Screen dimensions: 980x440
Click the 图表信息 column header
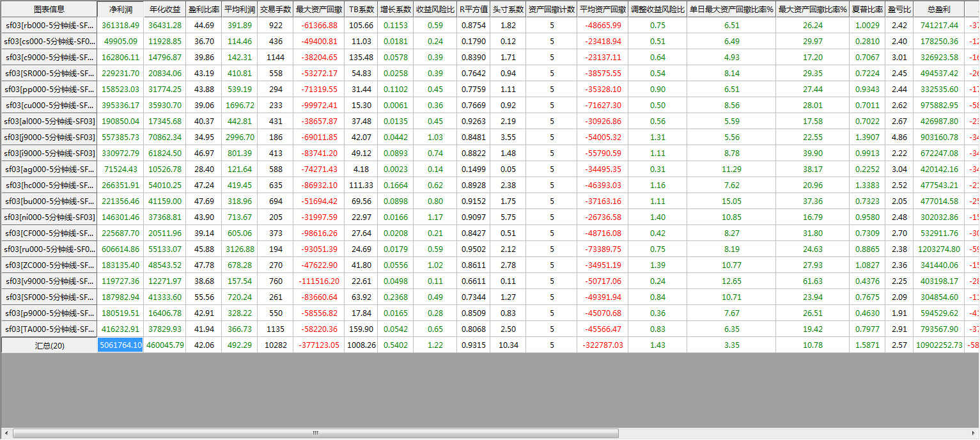point(49,10)
